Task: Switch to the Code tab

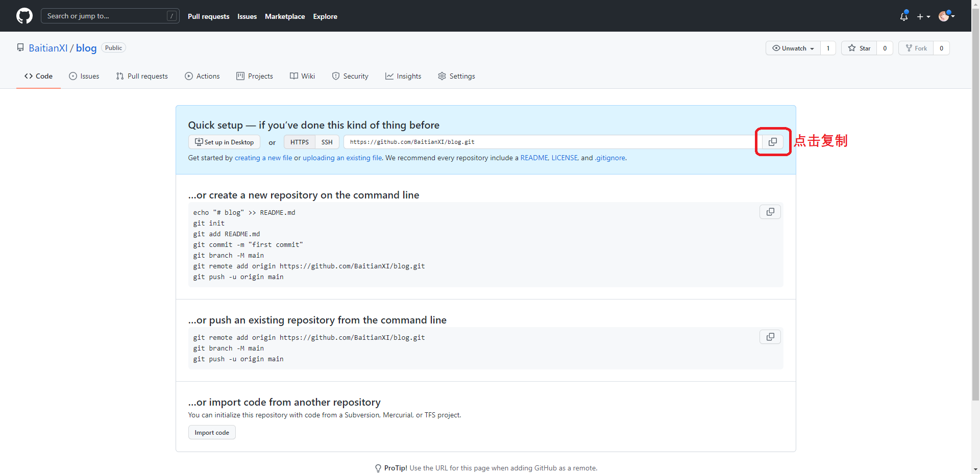Action: [x=38, y=76]
